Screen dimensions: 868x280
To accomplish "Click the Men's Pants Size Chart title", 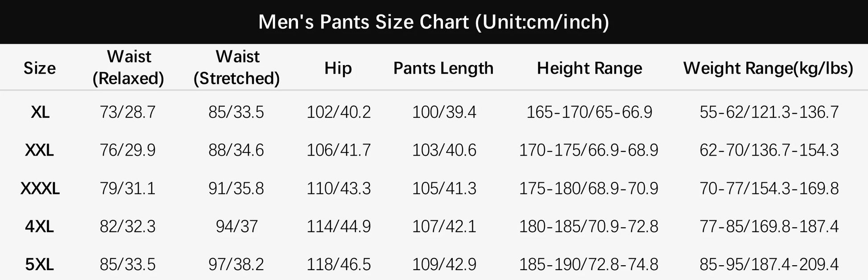I will pyautogui.click(x=434, y=22).
